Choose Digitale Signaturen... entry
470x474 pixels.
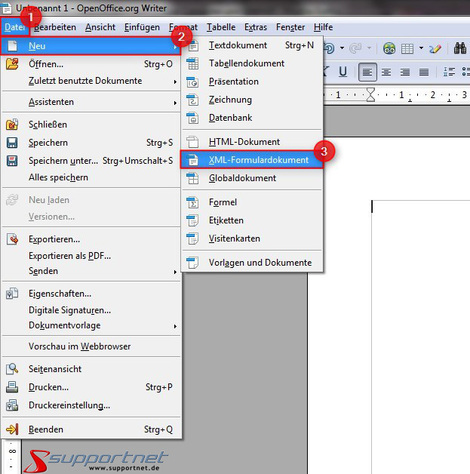(91, 310)
